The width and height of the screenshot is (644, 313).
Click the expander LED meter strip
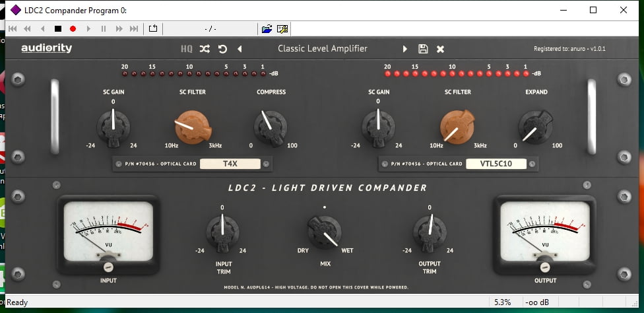coord(457,73)
